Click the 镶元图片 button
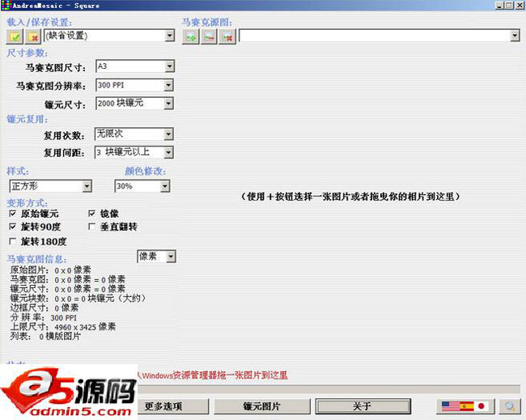The width and height of the screenshot is (526, 420). tap(261, 406)
